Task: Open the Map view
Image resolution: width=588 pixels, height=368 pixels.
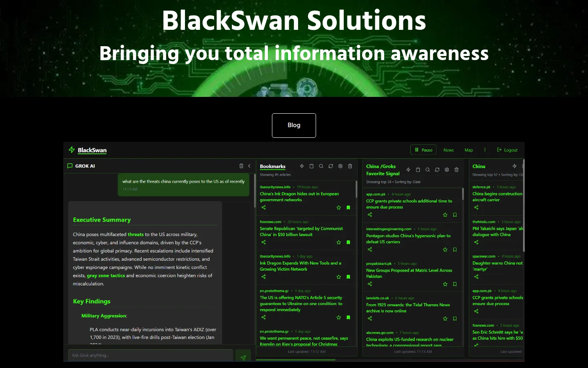Action: (469, 150)
